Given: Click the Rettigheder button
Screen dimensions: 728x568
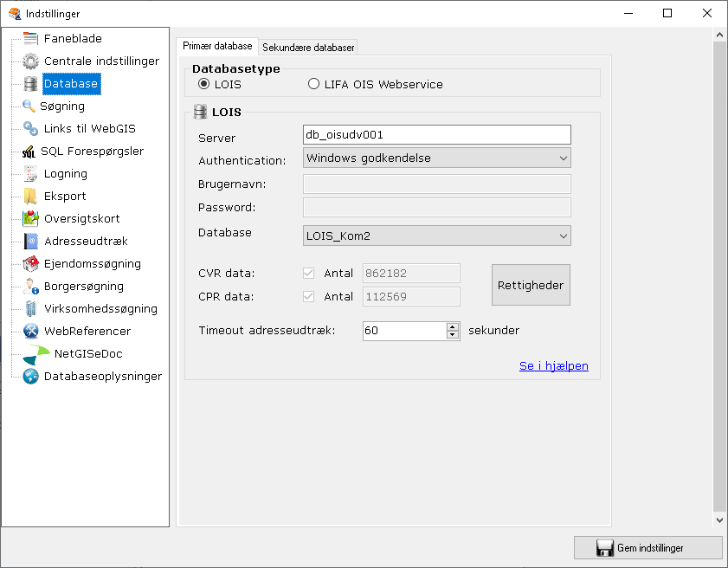Looking at the screenshot, I should point(531,284).
